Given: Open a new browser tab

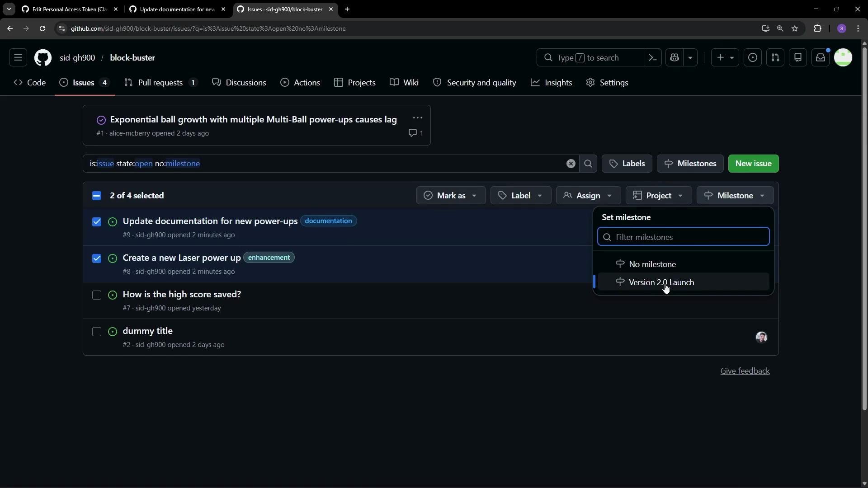Looking at the screenshot, I should click(347, 9).
